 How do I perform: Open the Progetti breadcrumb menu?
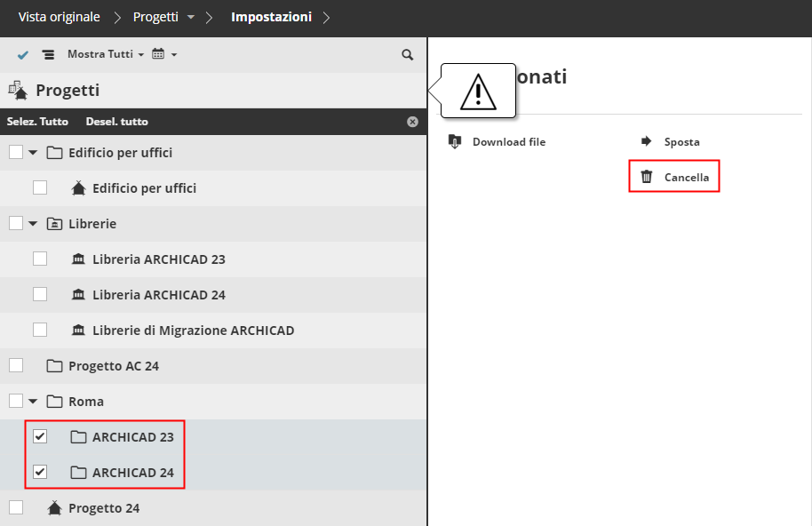click(x=165, y=17)
